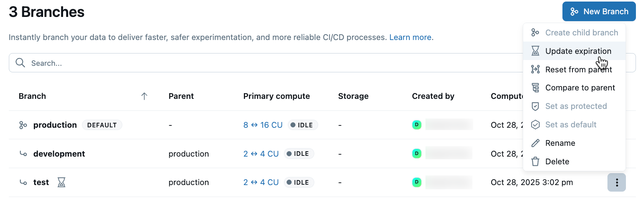
Task: Click the hourglass expiration icon beside test branch
Action: [62, 182]
